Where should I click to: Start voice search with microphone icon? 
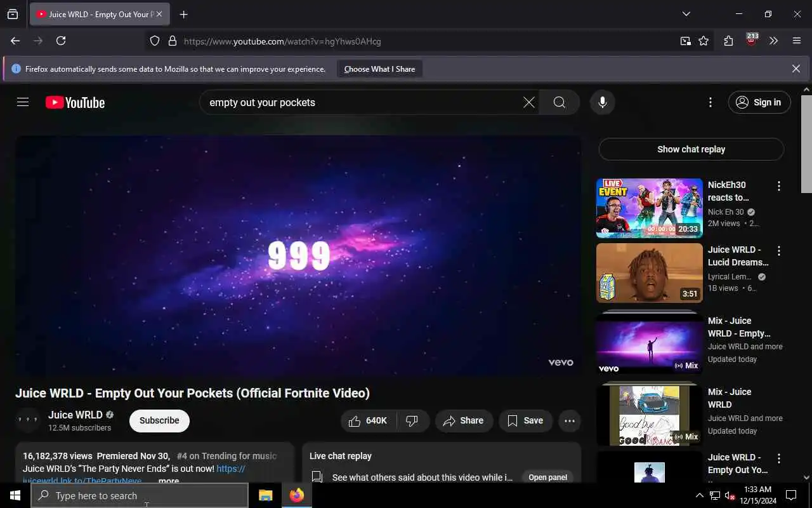point(602,102)
